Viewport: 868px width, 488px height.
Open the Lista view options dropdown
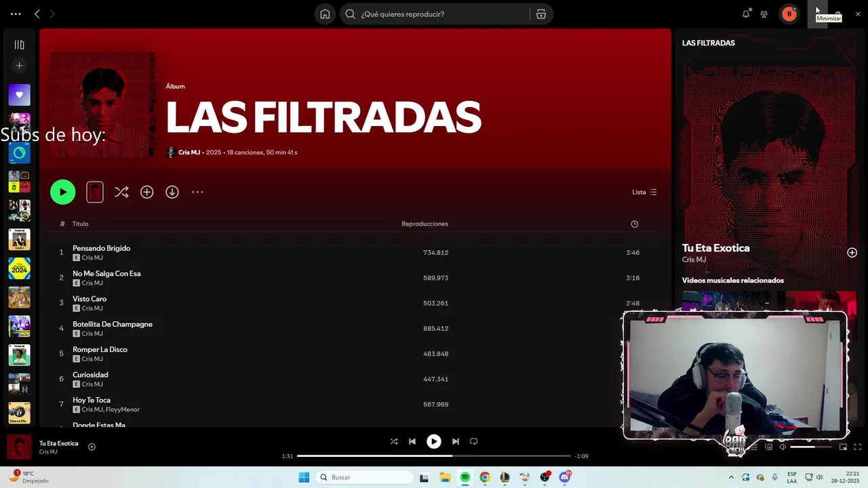pyautogui.click(x=644, y=192)
